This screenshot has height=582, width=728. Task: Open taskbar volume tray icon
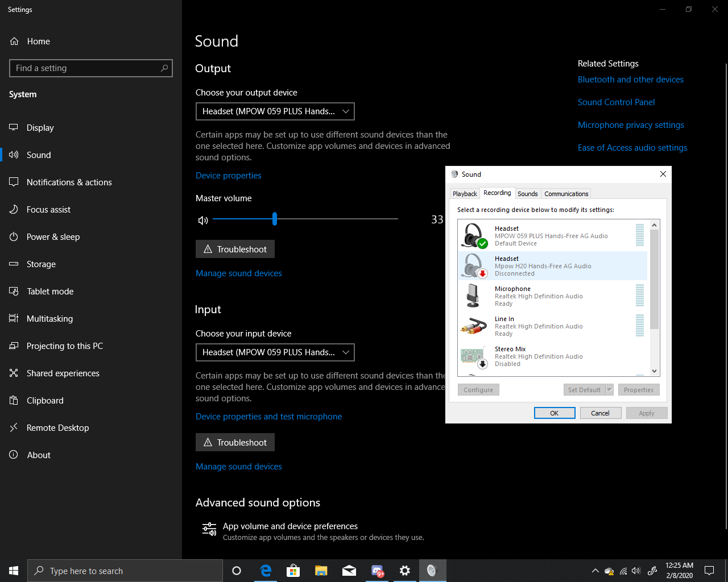(x=636, y=571)
